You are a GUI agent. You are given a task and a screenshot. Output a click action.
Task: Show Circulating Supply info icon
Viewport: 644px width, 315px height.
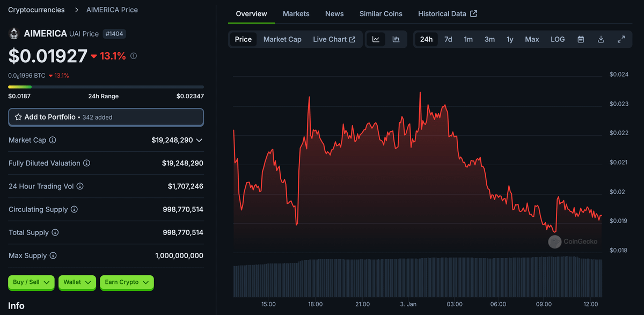point(74,209)
